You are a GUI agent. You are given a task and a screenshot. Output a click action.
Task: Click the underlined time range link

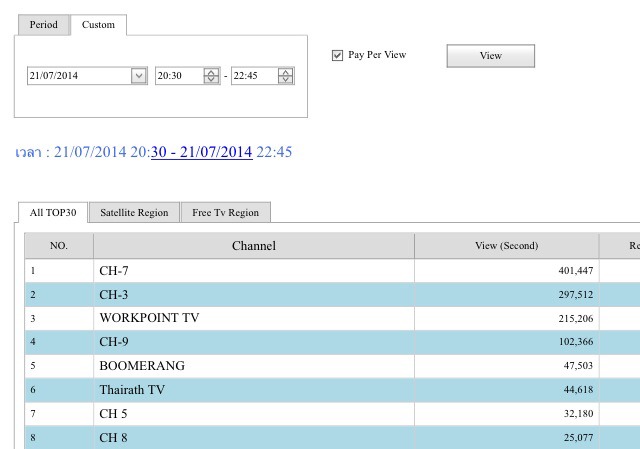[x=202, y=152]
